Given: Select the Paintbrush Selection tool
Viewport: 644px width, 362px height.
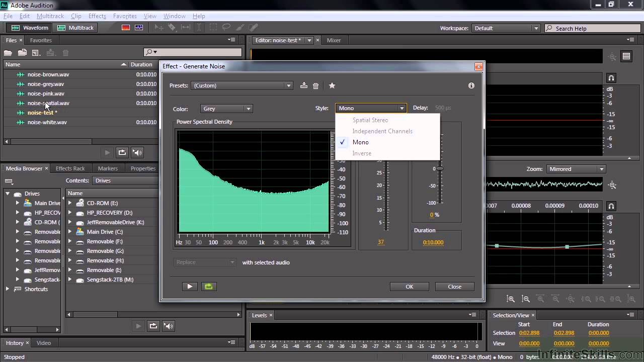Looking at the screenshot, I should (240, 28).
